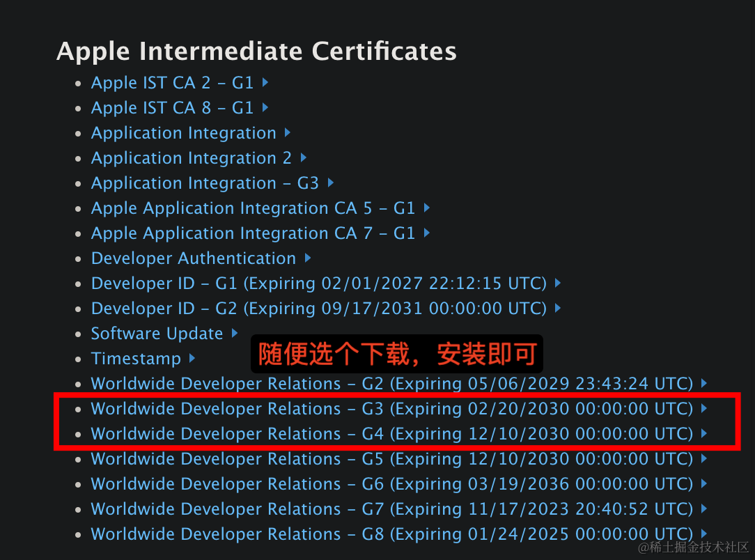Click arrow icon after Application Integration 2

click(x=304, y=157)
